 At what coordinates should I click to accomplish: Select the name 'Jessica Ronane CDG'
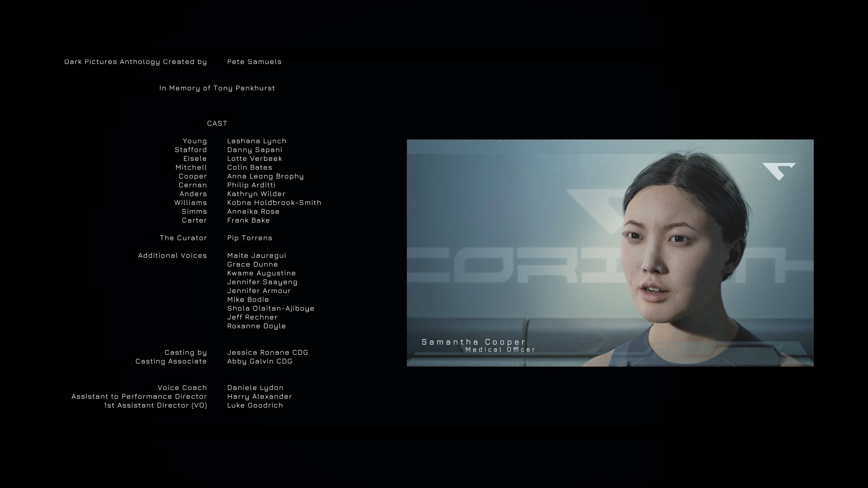(268, 352)
